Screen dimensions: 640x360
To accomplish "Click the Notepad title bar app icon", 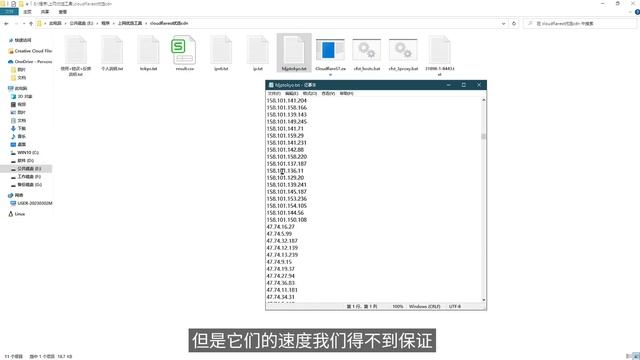I will (271, 85).
